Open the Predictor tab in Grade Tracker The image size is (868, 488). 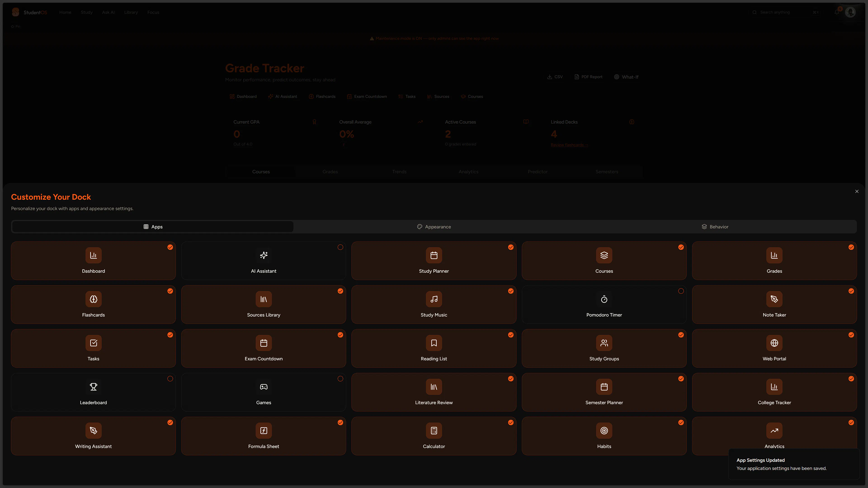tap(538, 172)
